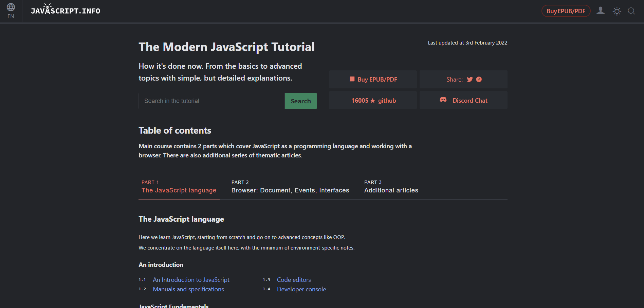
Task: Open An Introduction to JavaScript article
Action: coord(191,280)
